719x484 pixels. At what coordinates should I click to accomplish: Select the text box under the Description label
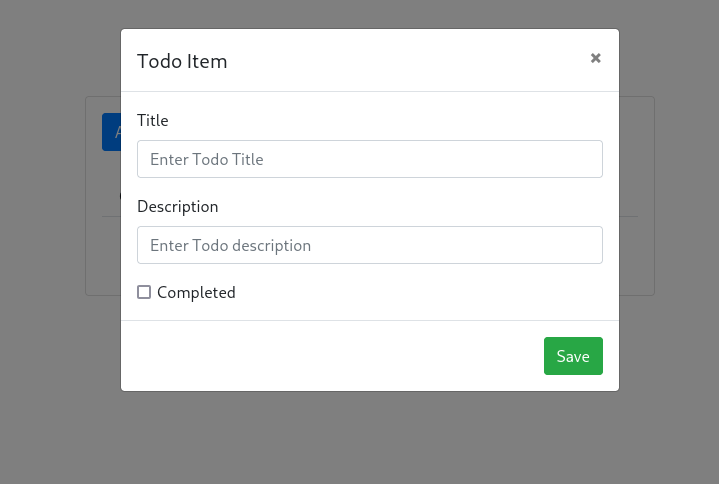coord(370,245)
